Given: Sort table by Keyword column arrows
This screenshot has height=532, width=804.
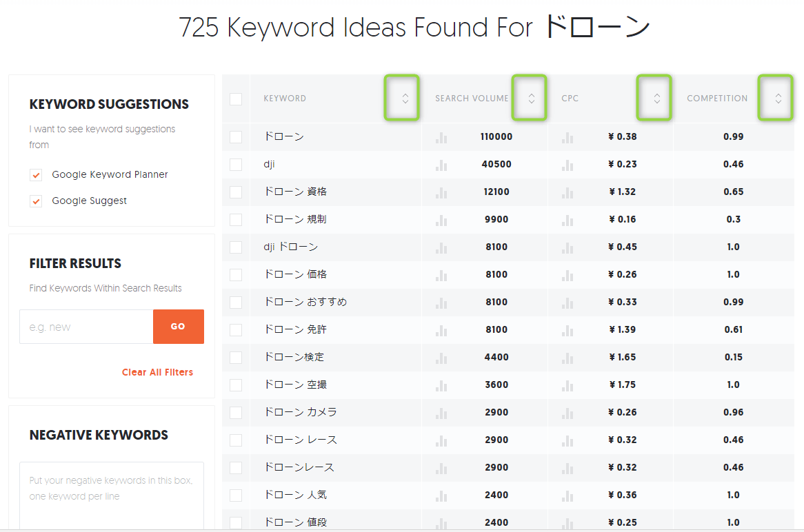Looking at the screenshot, I should [x=405, y=99].
